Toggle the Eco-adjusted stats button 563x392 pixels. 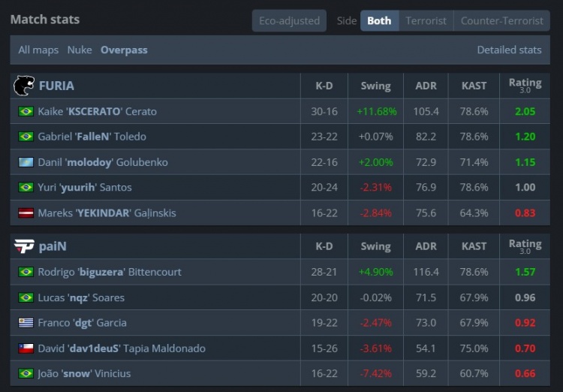(x=289, y=20)
